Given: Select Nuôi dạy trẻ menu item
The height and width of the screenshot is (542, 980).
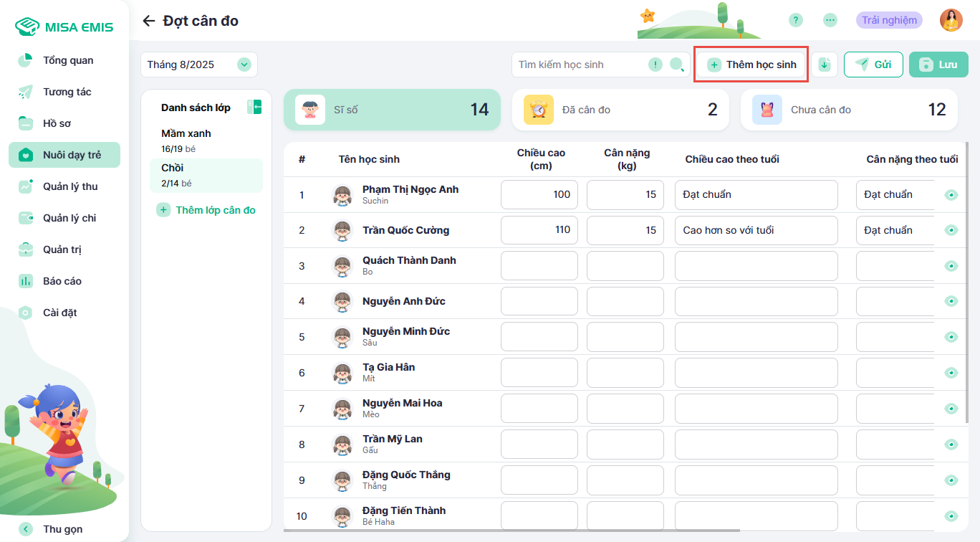Looking at the screenshot, I should coord(64,155).
